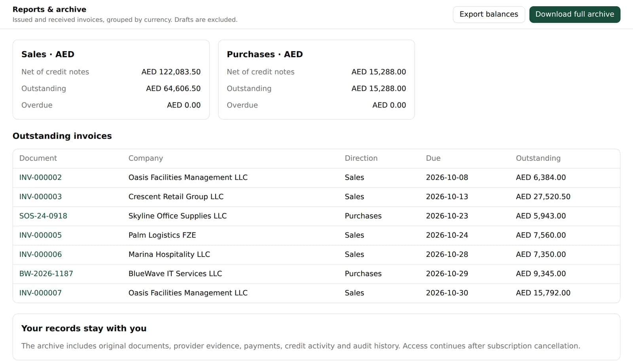This screenshot has height=364, width=633.
Task: Click due date 2026-10-13
Action: point(447,197)
